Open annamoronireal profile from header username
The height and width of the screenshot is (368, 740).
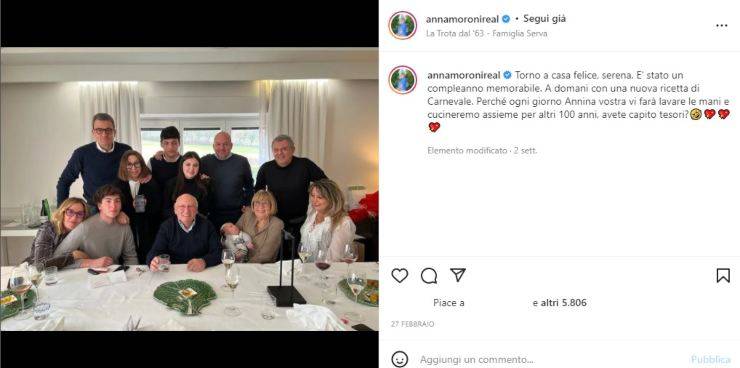pos(462,19)
